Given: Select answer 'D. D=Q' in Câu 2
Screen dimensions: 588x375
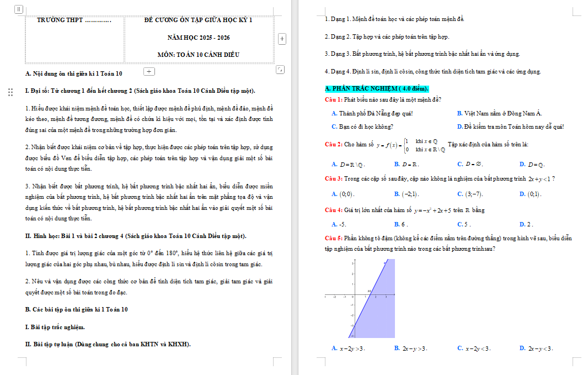Looking at the screenshot, I should [532, 165].
